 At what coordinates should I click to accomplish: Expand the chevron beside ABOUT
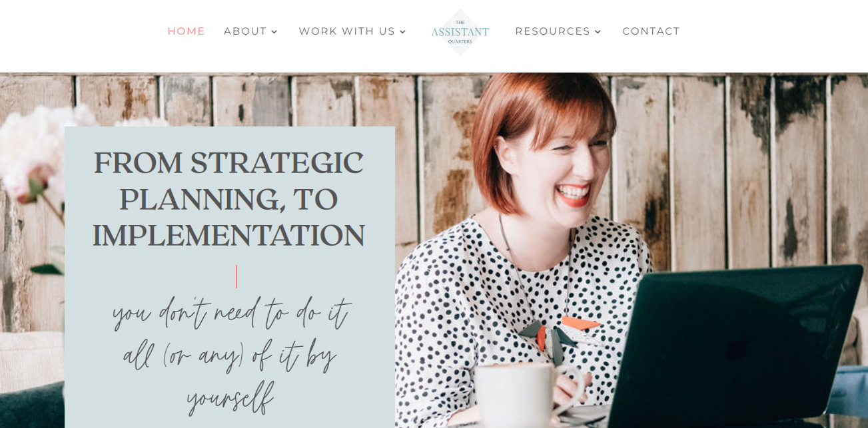coord(274,32)
